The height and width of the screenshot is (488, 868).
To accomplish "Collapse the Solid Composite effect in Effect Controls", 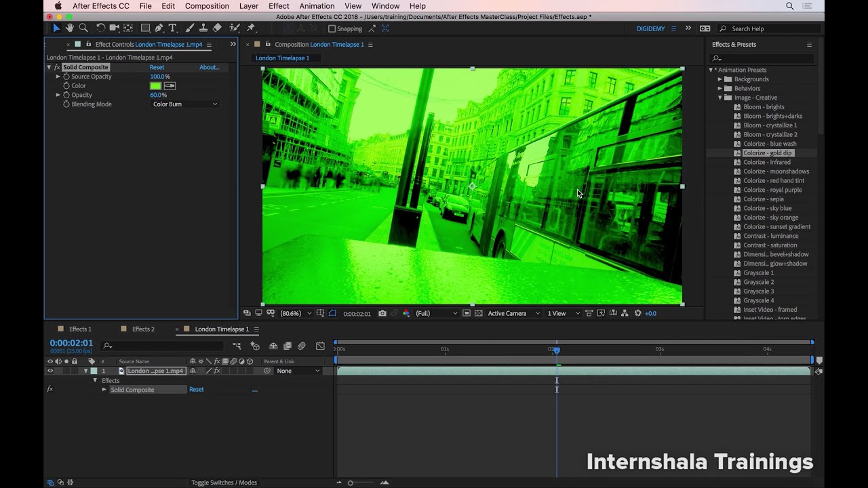I will 50,67.
